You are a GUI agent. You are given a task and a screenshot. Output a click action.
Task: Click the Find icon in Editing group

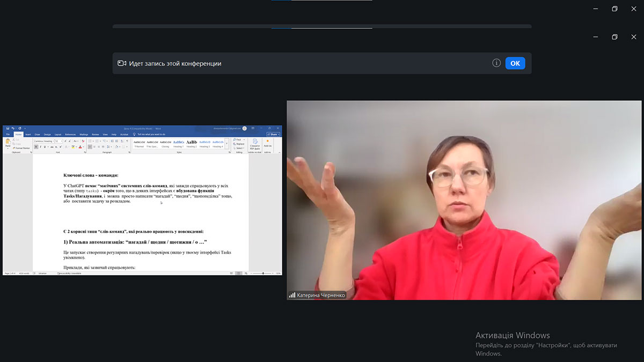coord(239,139)
